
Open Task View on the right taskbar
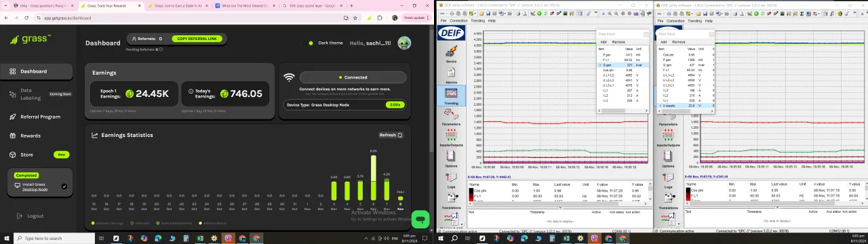pos(467,238)
